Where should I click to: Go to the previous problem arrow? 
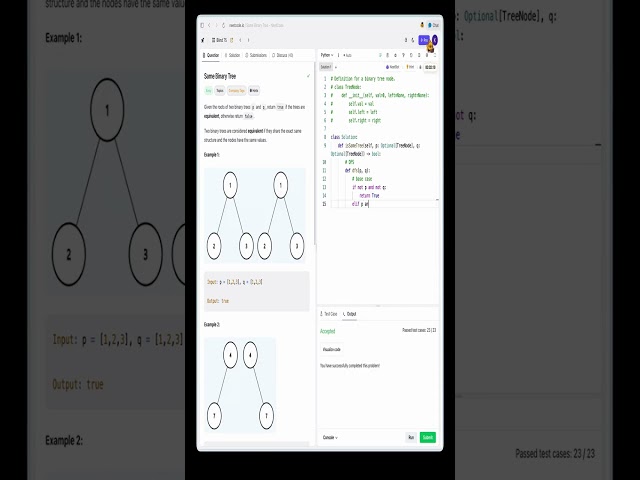click(240, 40)
